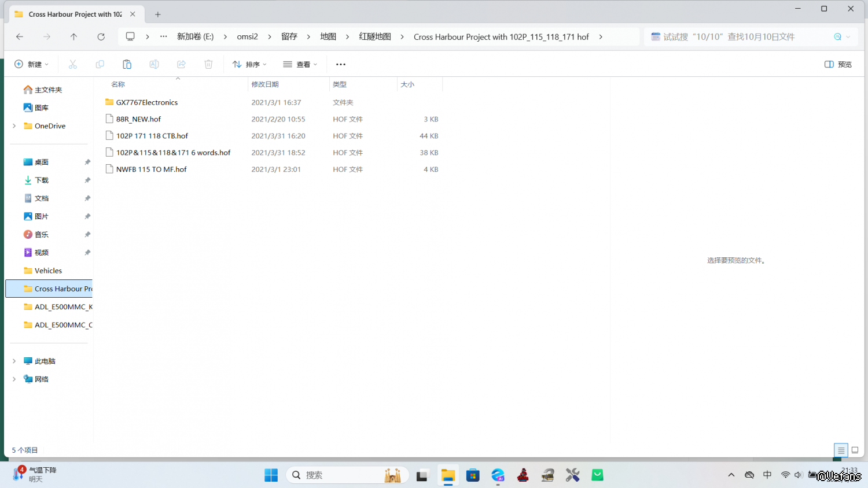Switch to details view layout icon
This screenshot has width=868, height=488.
[x=841, y=450]
